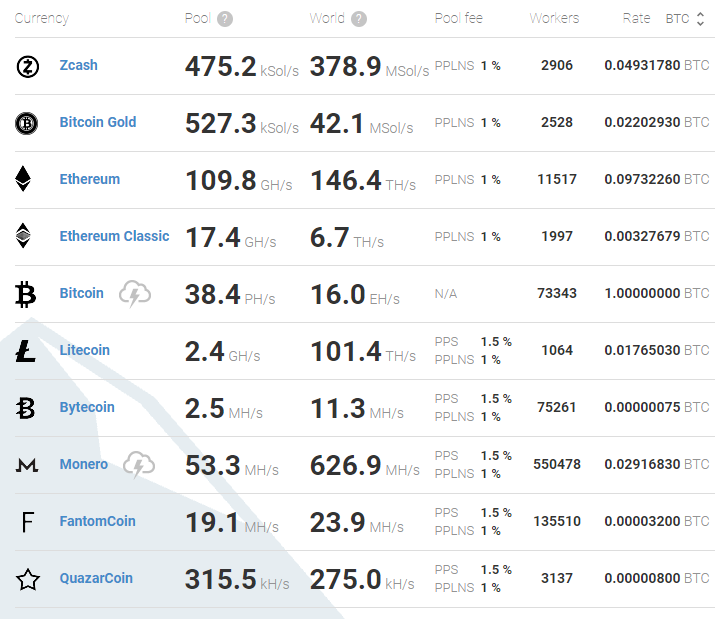Click the cloud lightning icon beside Monero
This screenshot has width=725, height=619.
[x=139, y=465]
